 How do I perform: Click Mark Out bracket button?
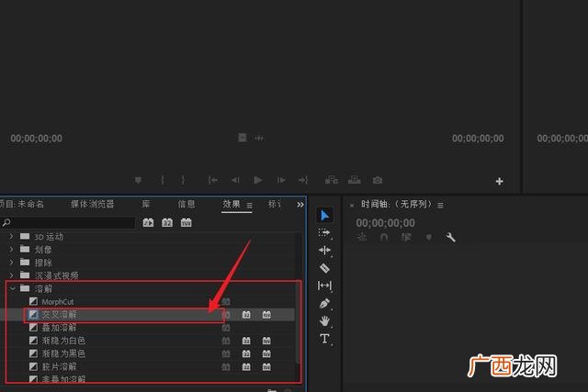coord(183,180)
